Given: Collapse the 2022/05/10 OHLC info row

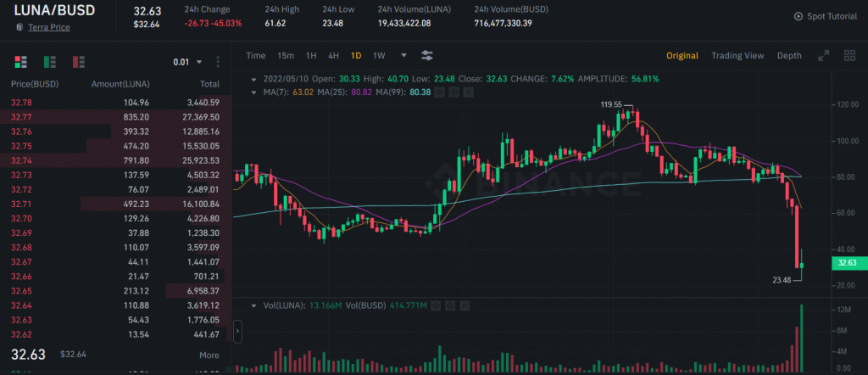Looking at the screenshot, I should click(254, 79).
